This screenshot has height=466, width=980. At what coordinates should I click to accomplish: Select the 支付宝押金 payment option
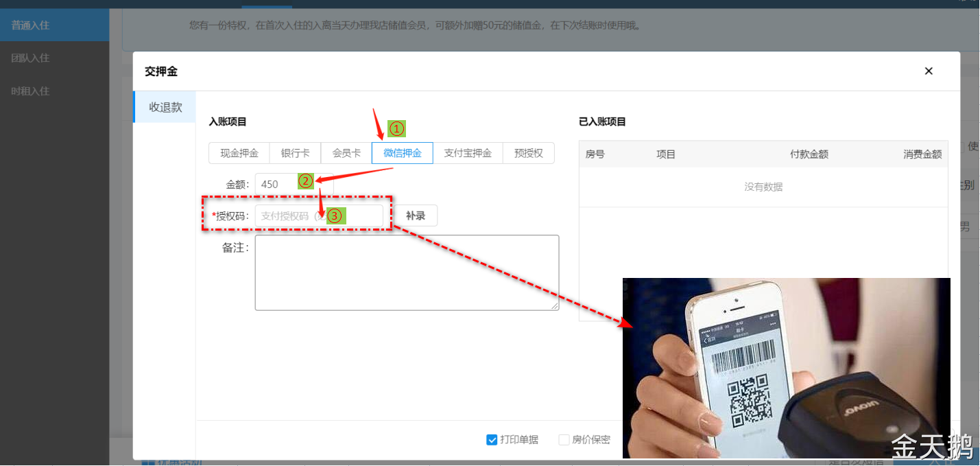468,153
